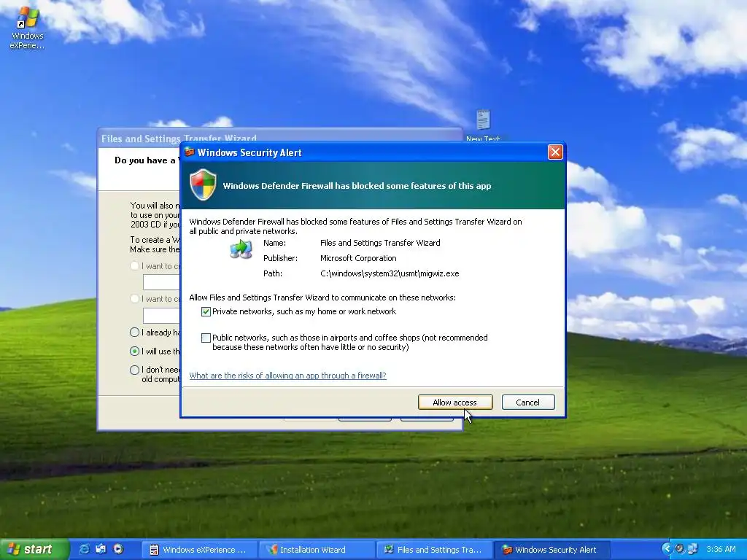Open the firewall risks help link

click(x=287, y=376)
